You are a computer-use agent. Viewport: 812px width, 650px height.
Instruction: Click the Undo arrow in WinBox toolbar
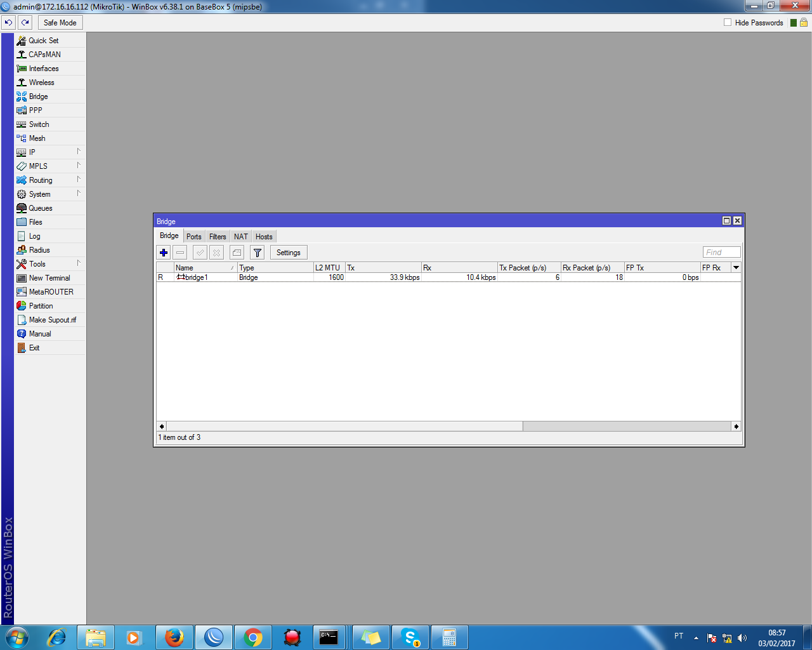pos(8,22)
